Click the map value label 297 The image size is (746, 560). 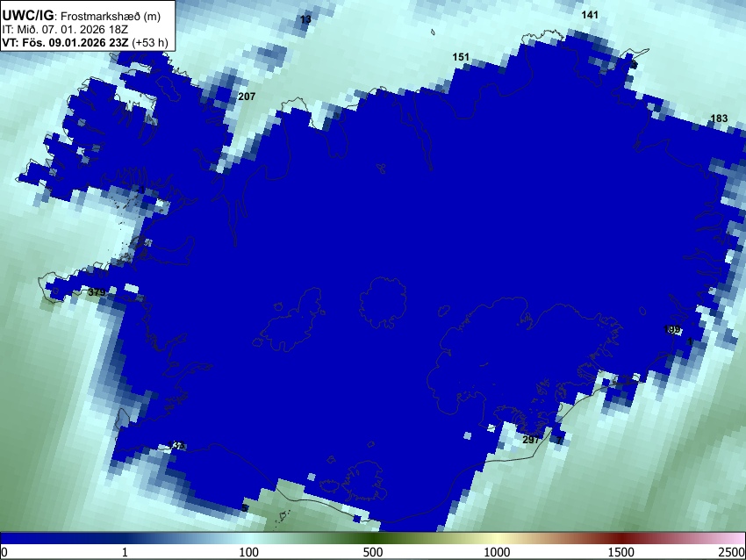coord(531,440)
